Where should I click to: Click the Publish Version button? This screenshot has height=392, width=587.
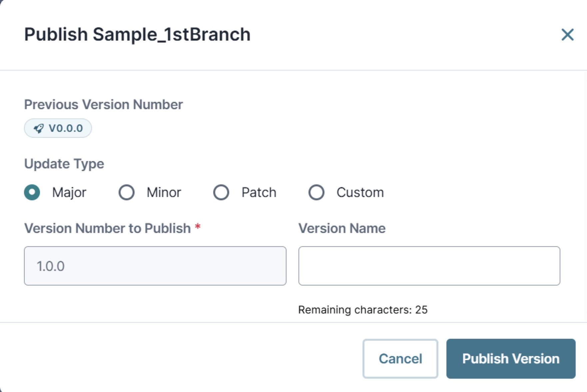click(x=511, y=359)
